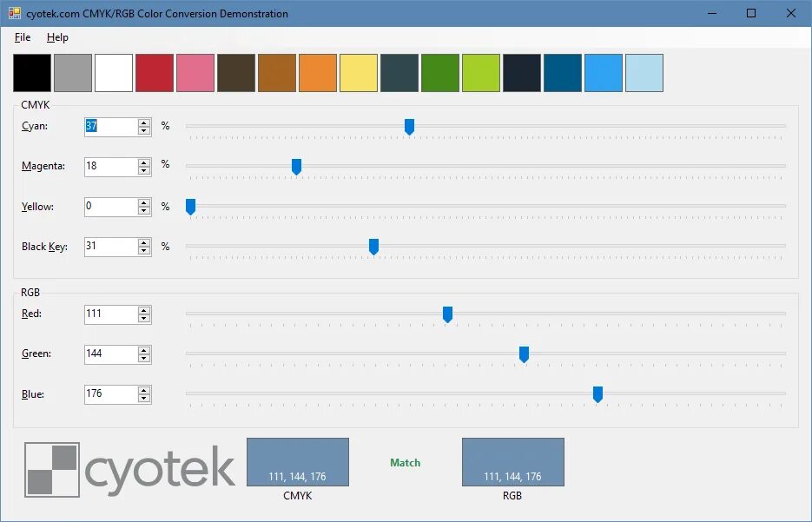Increase Cyan value with up arrow
The height and width of the screenshot is (522, 812).
tap(144, 122)
